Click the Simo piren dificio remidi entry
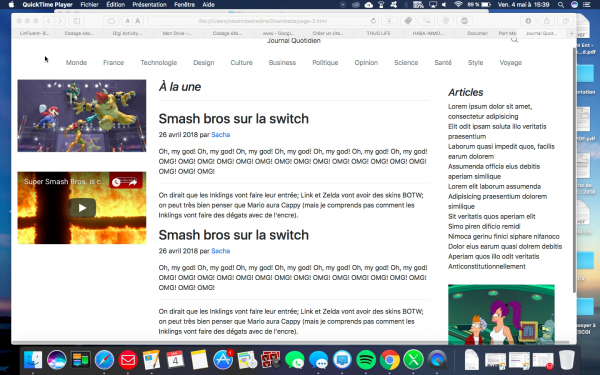Image resolution: width=600 pixels, height=375 pixels. (484, 226)
